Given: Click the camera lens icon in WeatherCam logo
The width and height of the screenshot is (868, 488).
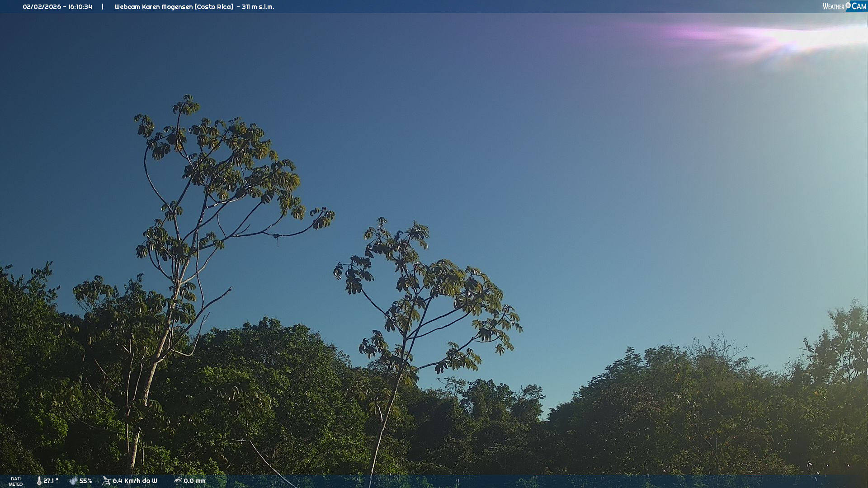Looking at the screenshot, I should point(848,5).
